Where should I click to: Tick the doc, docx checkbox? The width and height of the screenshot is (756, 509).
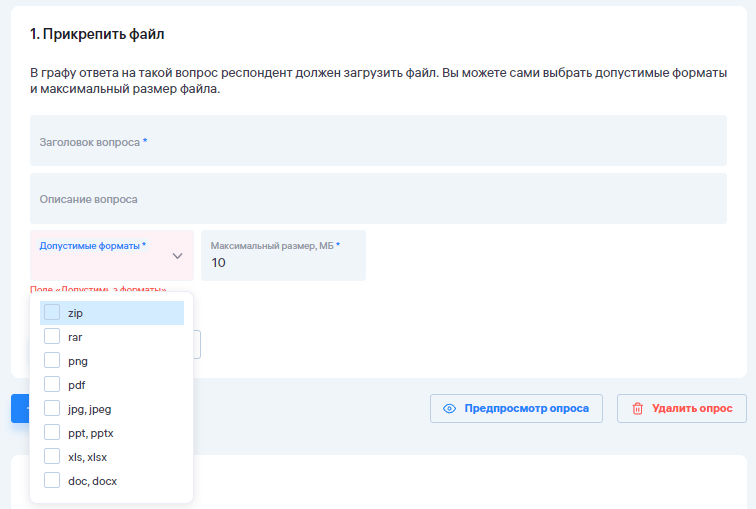click(52, 481)
